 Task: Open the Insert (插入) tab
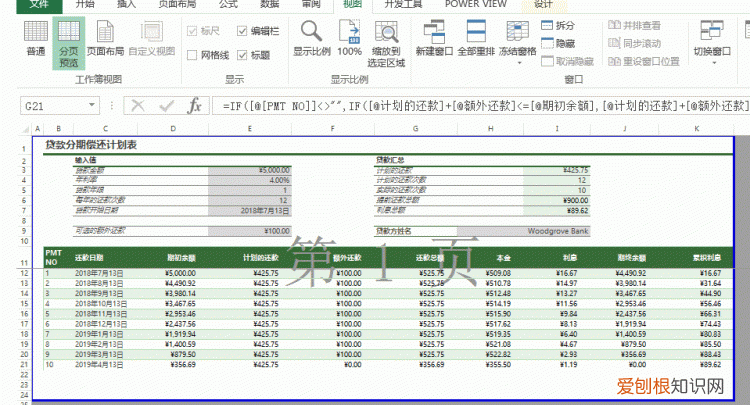(x=126, y=4)
